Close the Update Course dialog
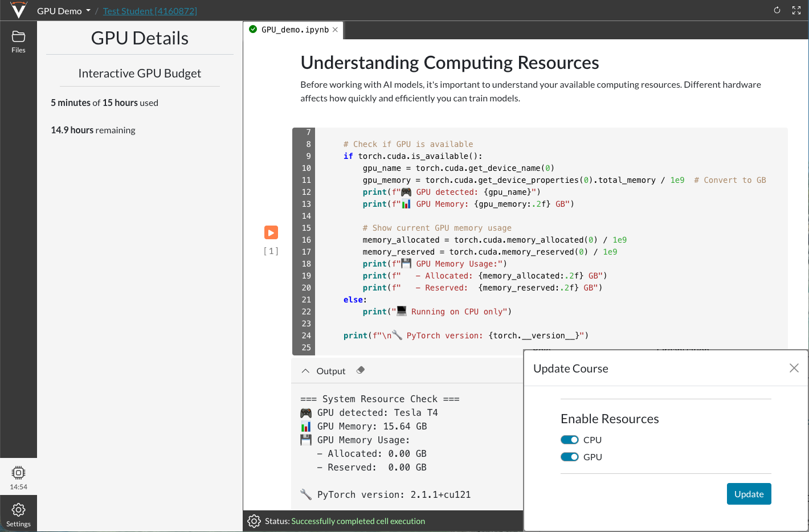Image resolution: width=809 pixels, height=532 pixels. pyautogui.click(x=794, y=368)
